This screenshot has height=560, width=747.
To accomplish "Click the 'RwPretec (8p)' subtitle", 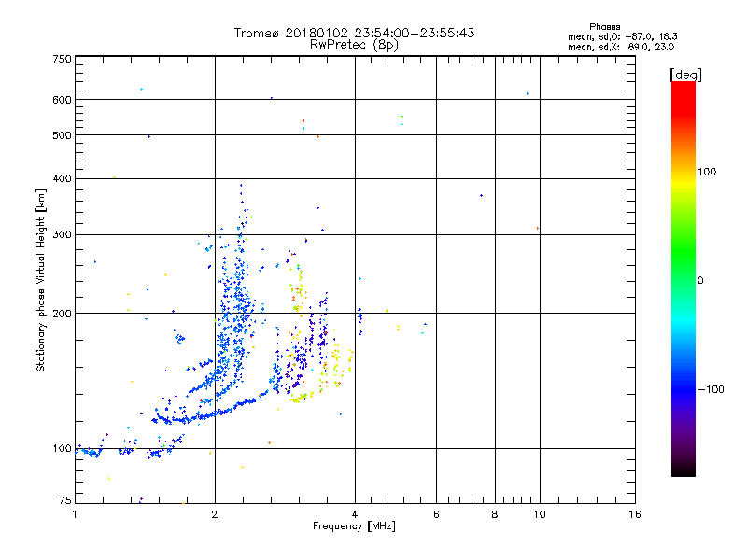I will coord(354,45).
